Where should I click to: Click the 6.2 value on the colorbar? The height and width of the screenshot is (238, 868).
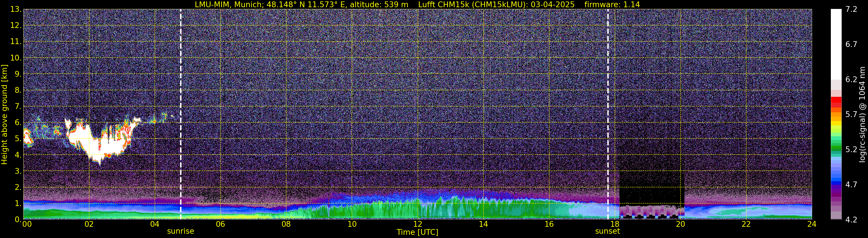851,79
